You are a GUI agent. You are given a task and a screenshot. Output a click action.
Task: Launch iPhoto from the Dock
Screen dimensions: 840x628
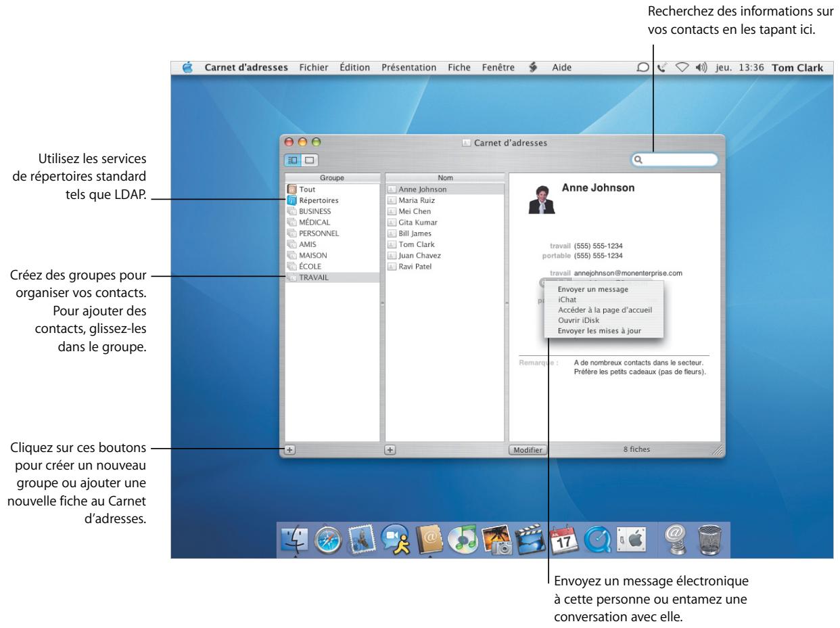(496, 539)
